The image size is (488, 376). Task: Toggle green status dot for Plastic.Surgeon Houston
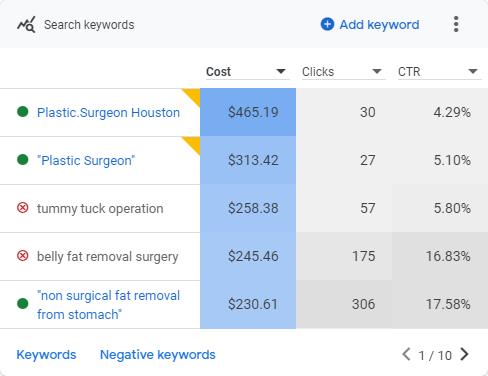[x=23, y=112]
